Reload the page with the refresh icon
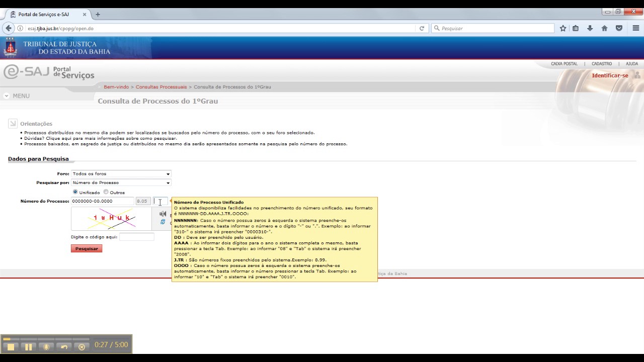 pyautogui.click(x=422, y=28)
